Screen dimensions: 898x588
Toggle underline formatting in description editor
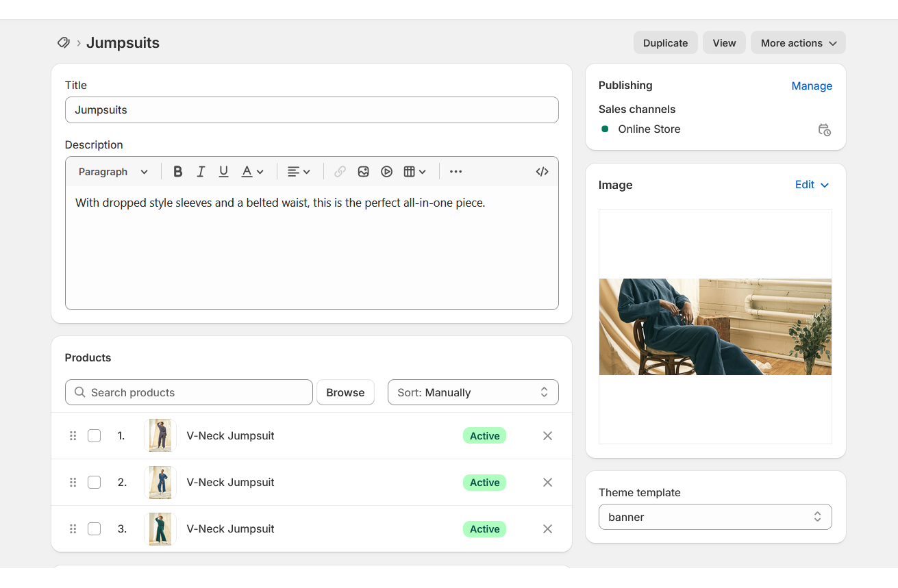[x=223, y=172]
